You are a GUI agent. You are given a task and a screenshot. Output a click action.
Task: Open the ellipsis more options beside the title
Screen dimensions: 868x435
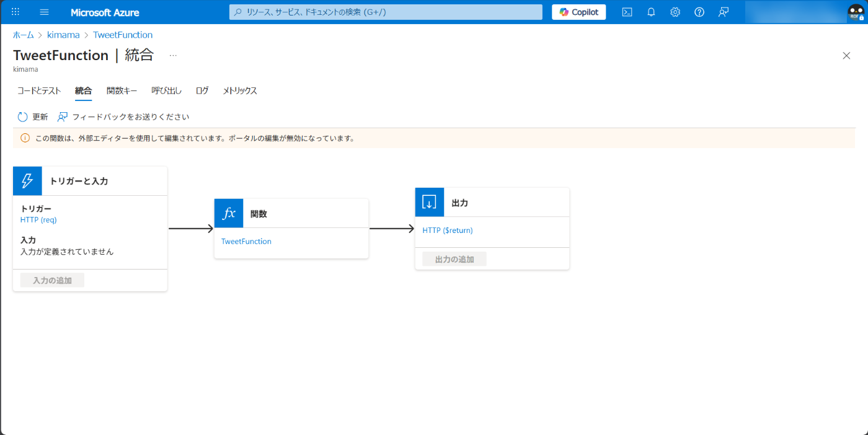(173, 55)
